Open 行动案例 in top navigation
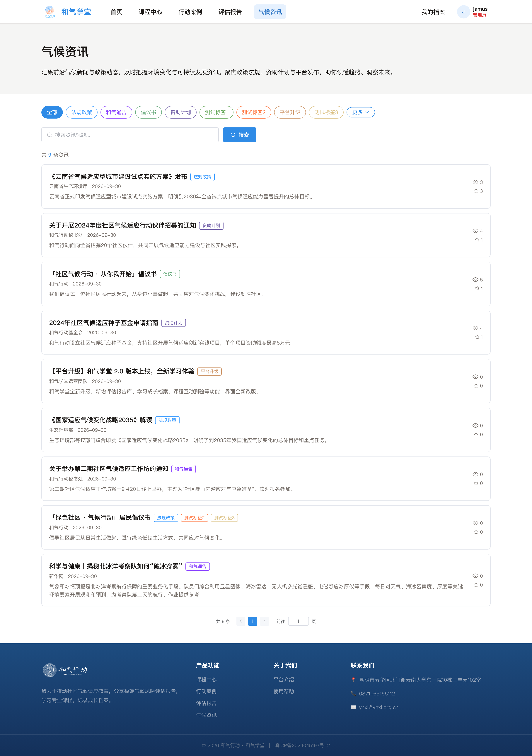 tap(190, 12)
